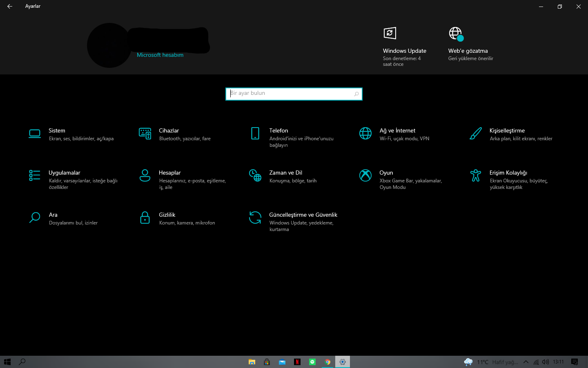Go back with the Ayarlar back arrow

[10, 6]
